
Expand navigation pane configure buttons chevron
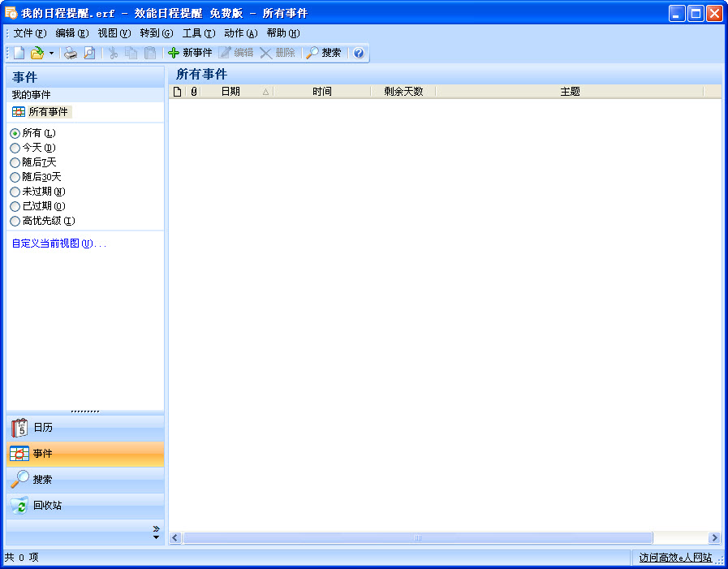(156, 532)
